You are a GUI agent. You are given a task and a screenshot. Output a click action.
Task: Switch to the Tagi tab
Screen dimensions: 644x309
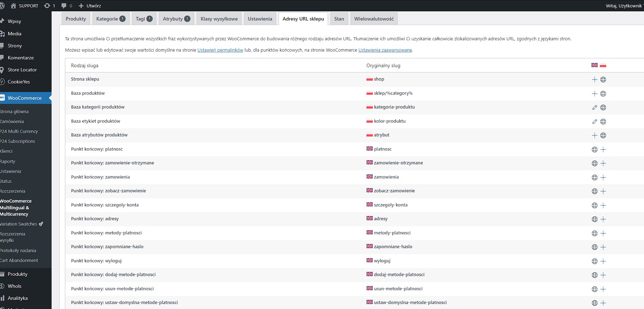144,19
